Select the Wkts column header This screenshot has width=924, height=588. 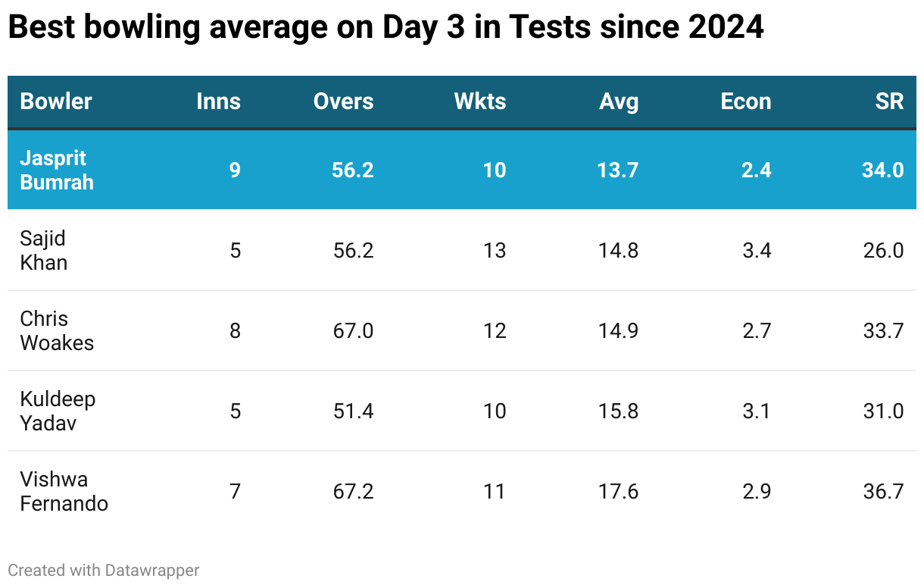tap(480, 102)
